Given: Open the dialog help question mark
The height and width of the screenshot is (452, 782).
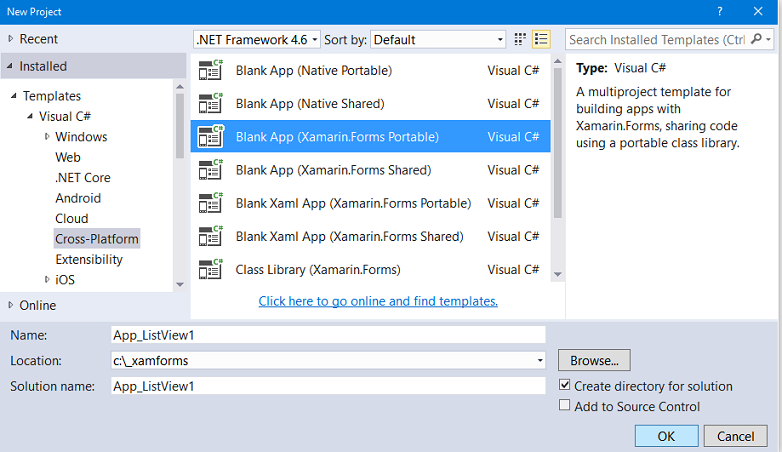Looking at the screenshot, I should (720, 11).
